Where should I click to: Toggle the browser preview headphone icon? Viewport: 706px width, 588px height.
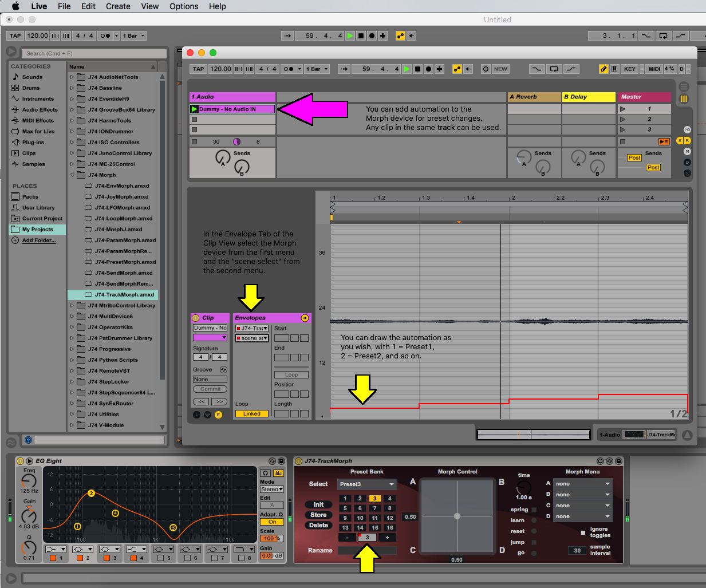(28, 440)
